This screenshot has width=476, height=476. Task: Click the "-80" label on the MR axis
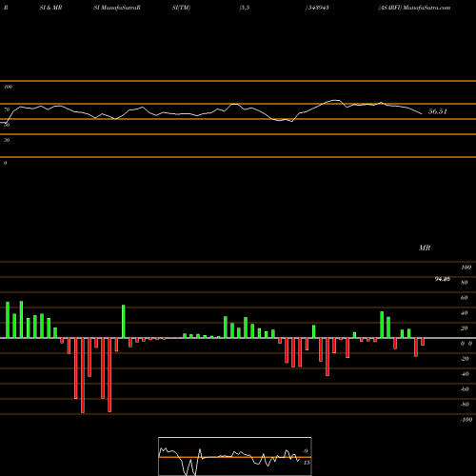(465, 405)
